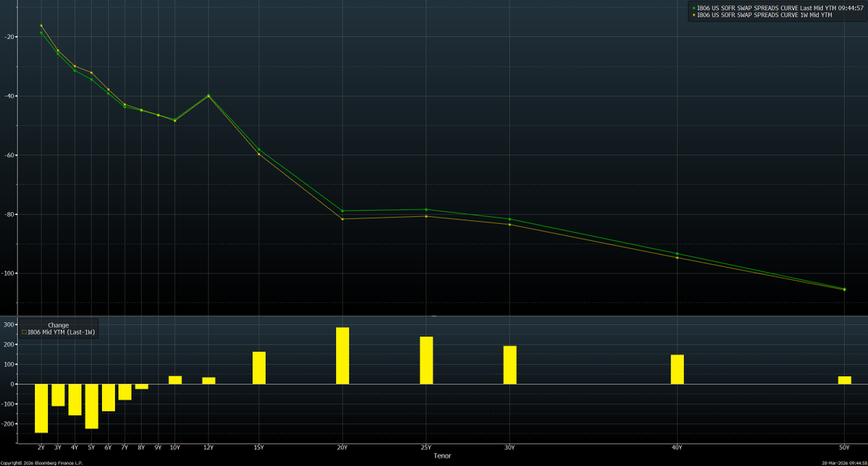
Task: Click the 2Y change bar
Action: point(41,408)
